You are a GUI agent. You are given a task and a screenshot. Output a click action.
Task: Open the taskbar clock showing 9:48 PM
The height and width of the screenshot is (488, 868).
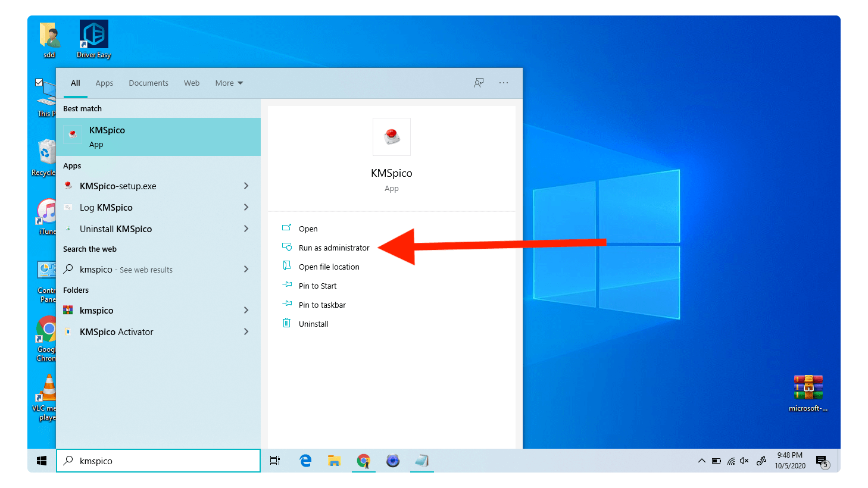pos(790,461)
